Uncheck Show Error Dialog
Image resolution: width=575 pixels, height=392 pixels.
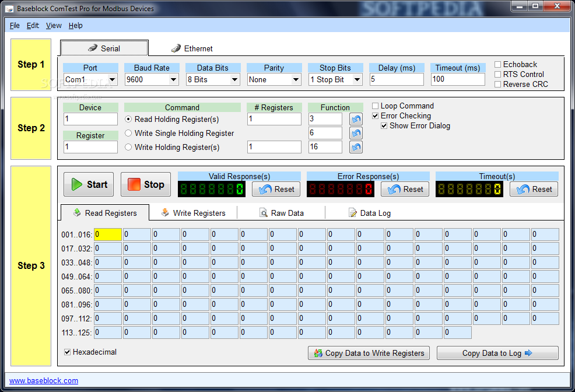(x=384, y=126)
